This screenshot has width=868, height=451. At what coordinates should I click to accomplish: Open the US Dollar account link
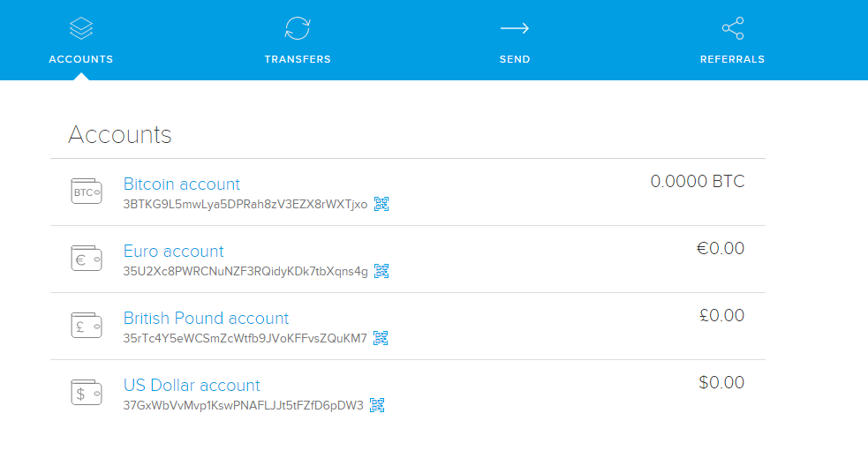[x=192, y=386]
